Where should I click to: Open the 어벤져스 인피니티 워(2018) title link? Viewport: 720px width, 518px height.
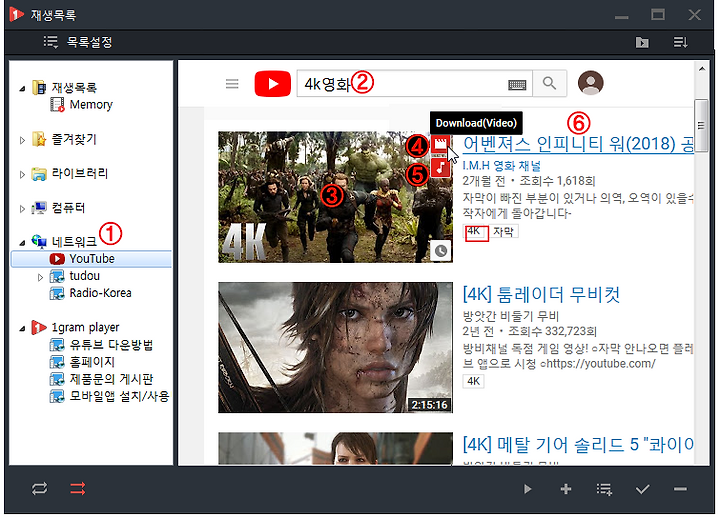[x=579, y=144]
